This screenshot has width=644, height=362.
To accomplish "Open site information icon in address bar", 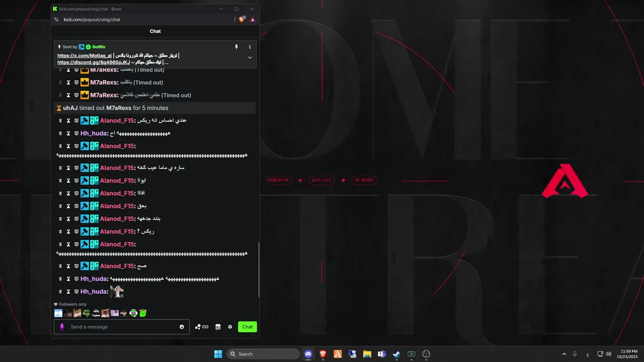I will click(56, 20).
